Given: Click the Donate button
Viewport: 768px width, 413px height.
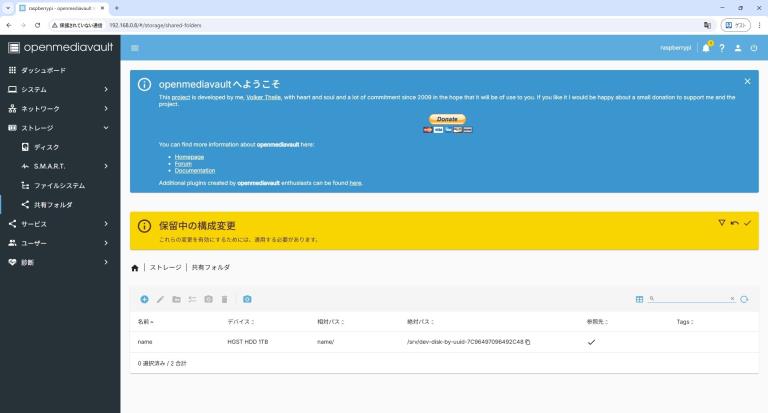Looking at the screenshot, I should click(x=447, y=119).
